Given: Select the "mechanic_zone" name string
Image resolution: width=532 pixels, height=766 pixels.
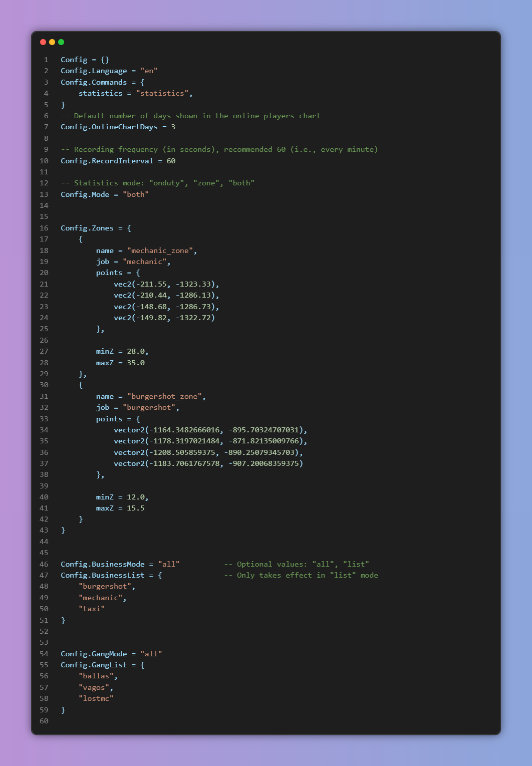Looking at the screenshot, I should 160,250.
